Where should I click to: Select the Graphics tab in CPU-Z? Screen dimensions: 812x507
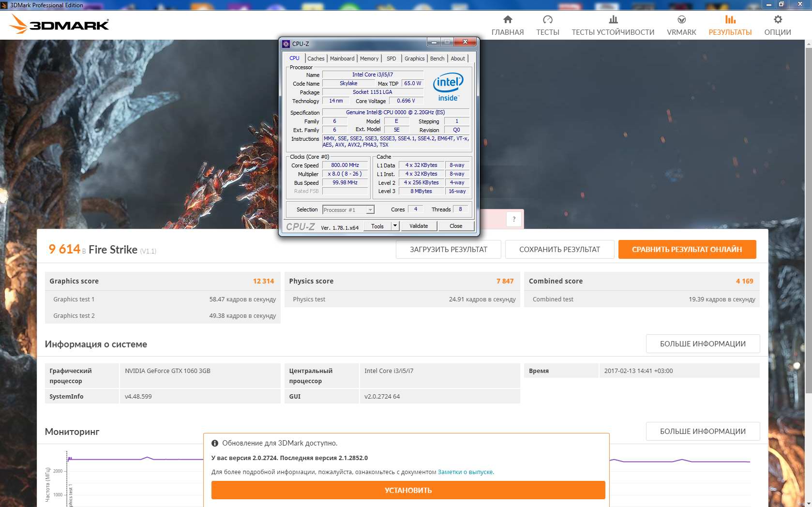pyautogui.click(x=415, y=59)
